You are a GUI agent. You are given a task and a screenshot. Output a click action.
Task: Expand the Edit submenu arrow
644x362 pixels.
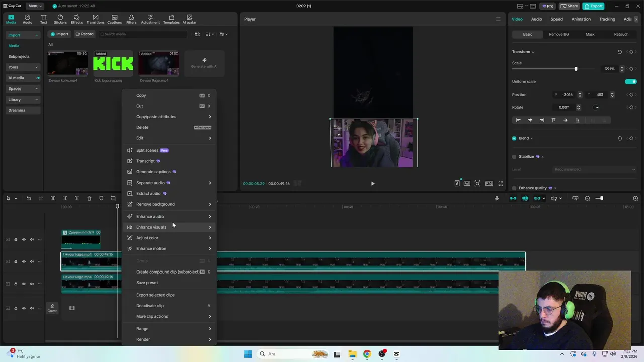click(210, 138)
